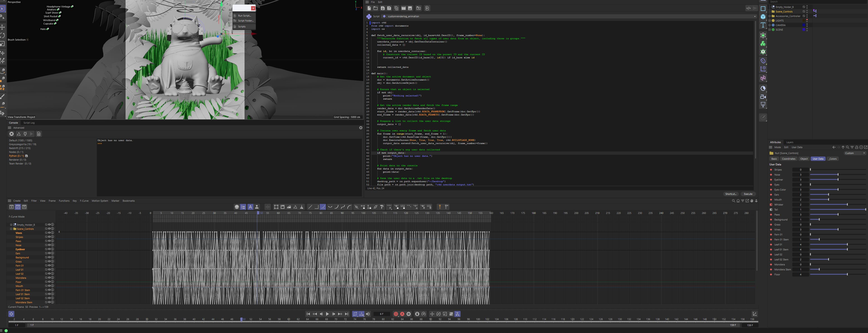Clear the console with the X icon

pyautogui.click(x=12, y=134)
